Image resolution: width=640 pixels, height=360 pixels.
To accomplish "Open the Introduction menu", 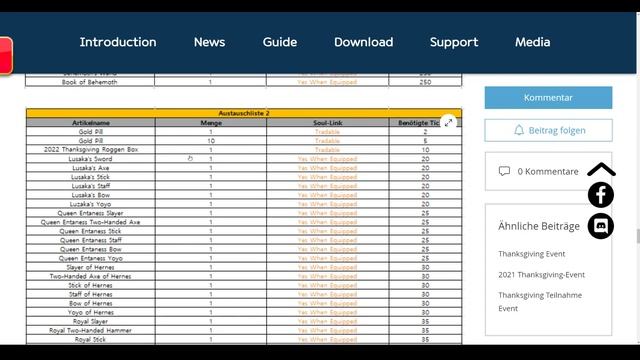I will click(x=118, y=42).
